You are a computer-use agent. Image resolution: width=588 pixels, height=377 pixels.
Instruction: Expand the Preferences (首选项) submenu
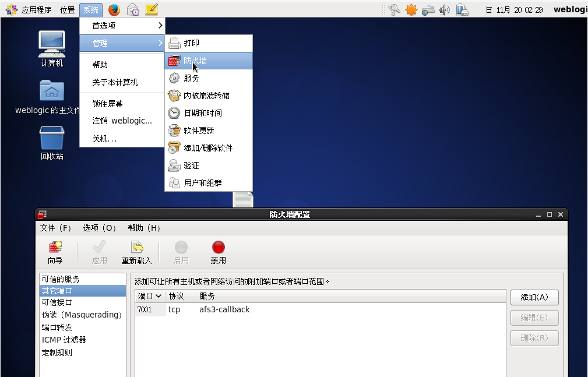(x=122, y=26)
